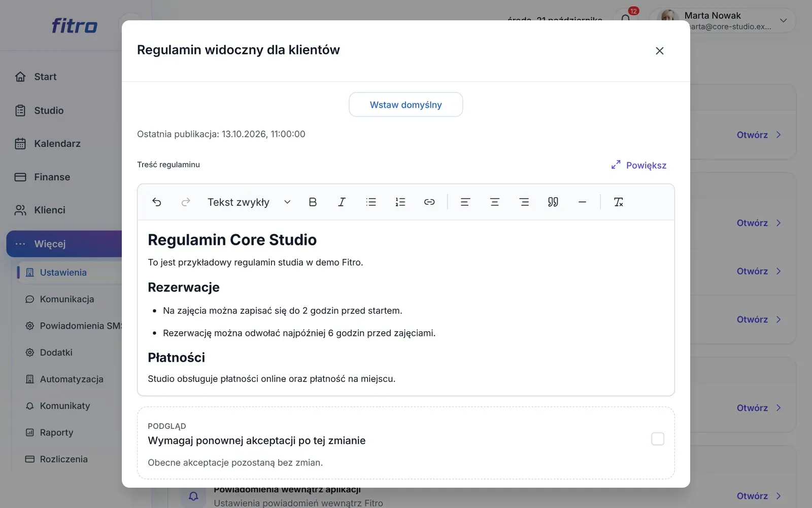
Task: Apply bold formatting
Action: [x=313, y=202]
